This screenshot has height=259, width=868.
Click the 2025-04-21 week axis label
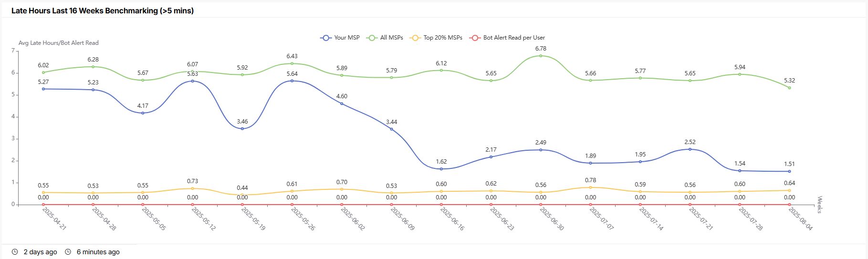pyautogui.click(x=54, y=219)
